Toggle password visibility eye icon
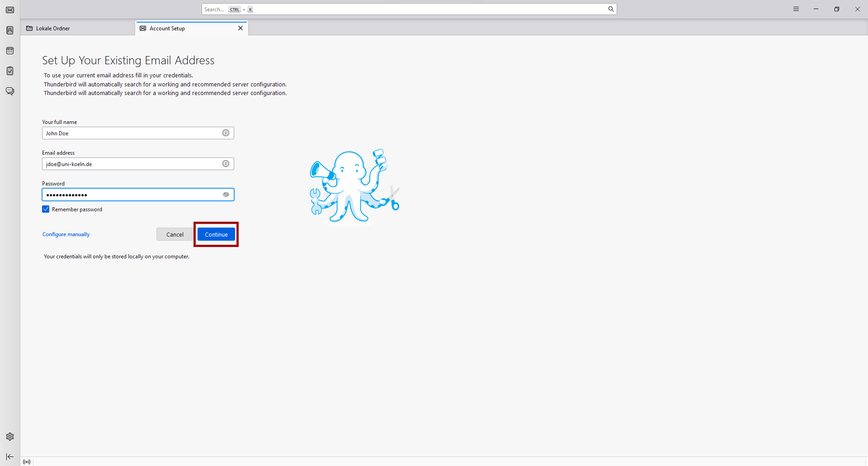868x466 pixels. coord(226,195)
